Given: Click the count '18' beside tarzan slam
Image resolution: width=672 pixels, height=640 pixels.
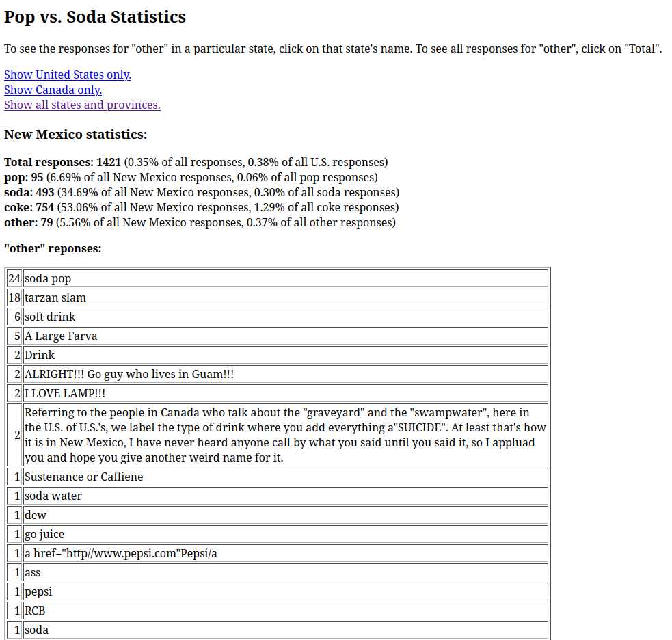Looking at the screenshot, I should click(14, 297).
